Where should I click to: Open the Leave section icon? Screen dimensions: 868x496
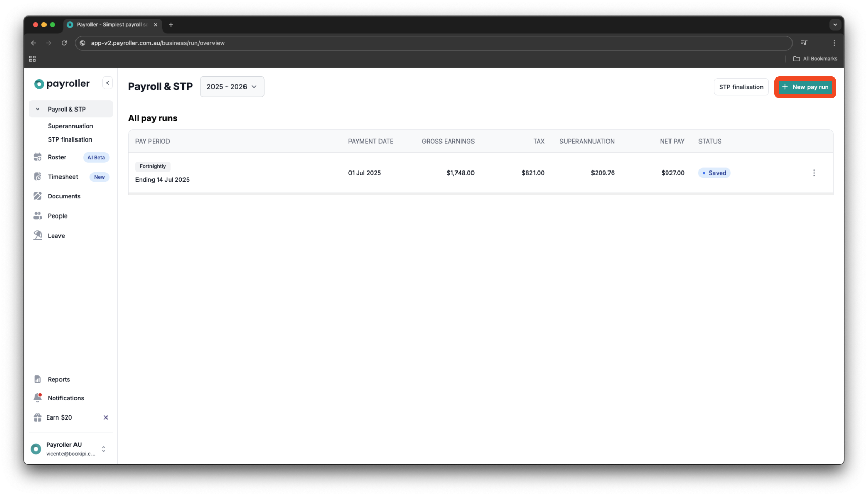tap(38, 235)
